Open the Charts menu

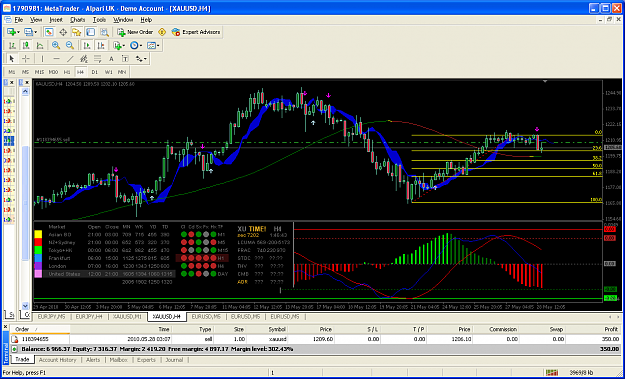[x=78, y=20]
